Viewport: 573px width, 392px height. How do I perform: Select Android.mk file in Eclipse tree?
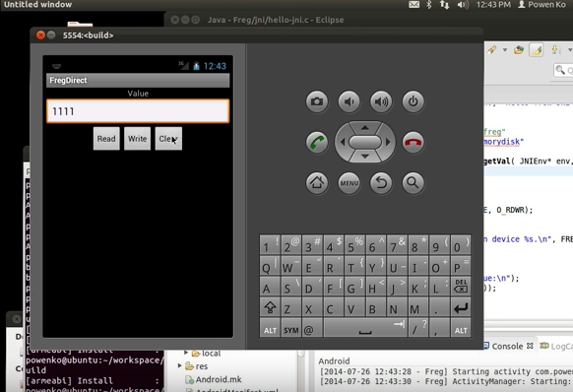pyautogui.click(x=214, y=379)
